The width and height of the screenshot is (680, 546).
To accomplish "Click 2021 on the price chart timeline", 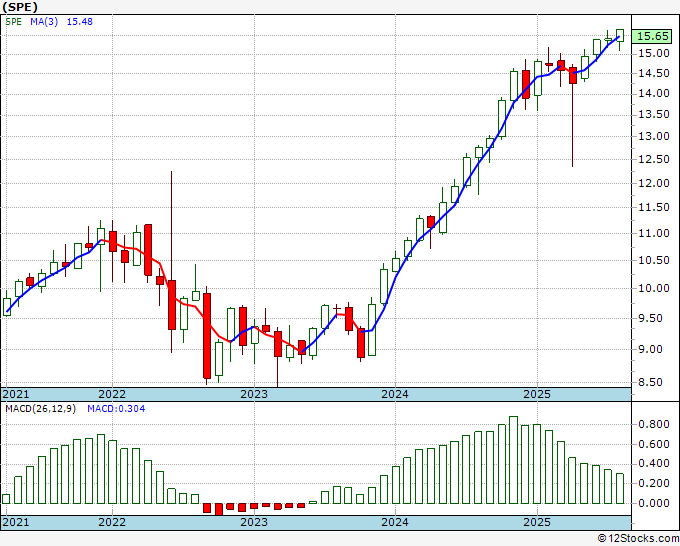I will pyautogui.click(x=16, y=394).
